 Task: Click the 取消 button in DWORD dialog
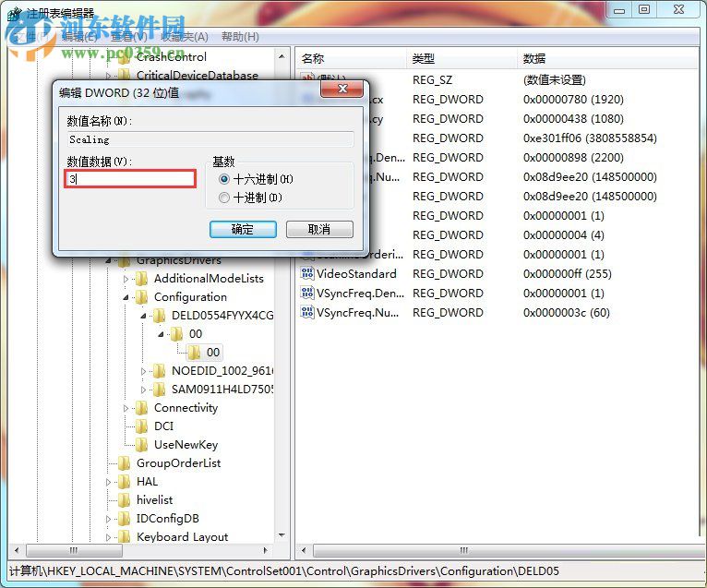pyautogui.click(x=319, y=229)
